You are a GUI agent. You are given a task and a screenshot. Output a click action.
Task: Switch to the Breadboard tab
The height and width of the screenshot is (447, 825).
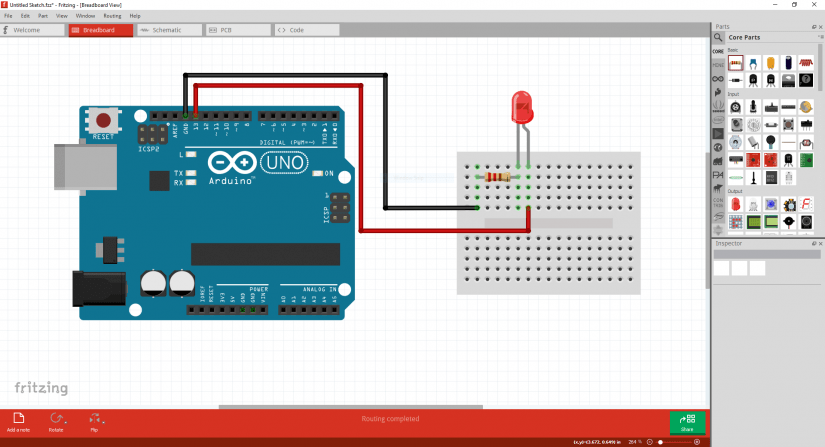(100, 30)
